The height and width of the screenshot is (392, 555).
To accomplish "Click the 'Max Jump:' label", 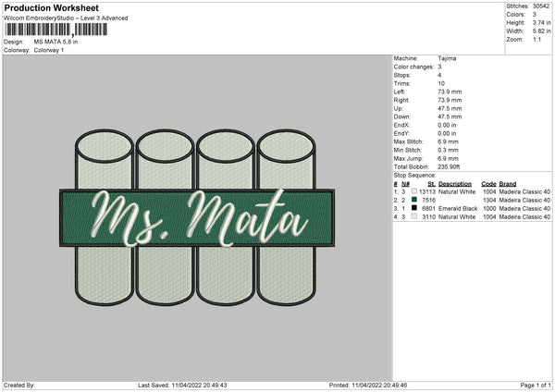I will click(x=408, y=158).
